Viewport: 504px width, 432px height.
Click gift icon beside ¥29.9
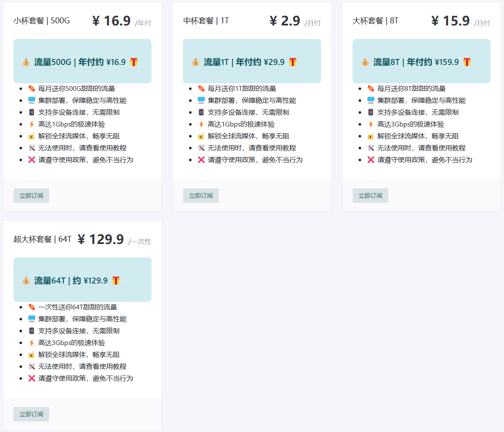click(x=292, y=62)
